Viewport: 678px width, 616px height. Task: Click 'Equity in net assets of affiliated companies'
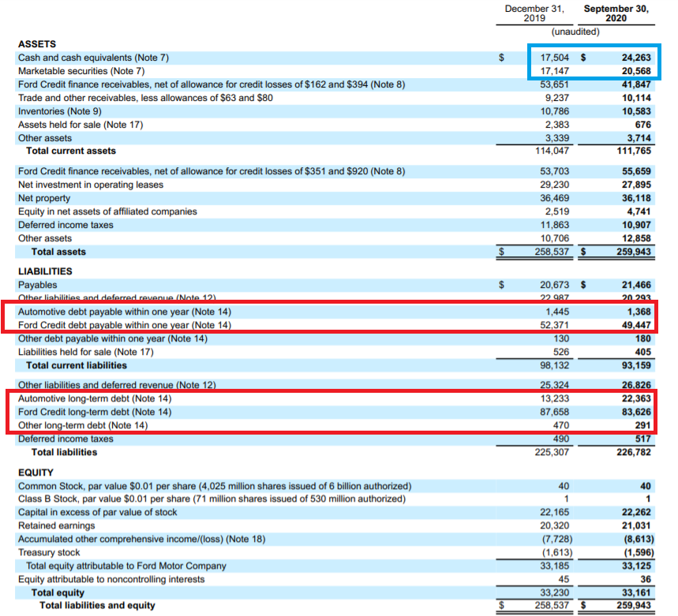point(107,211)
